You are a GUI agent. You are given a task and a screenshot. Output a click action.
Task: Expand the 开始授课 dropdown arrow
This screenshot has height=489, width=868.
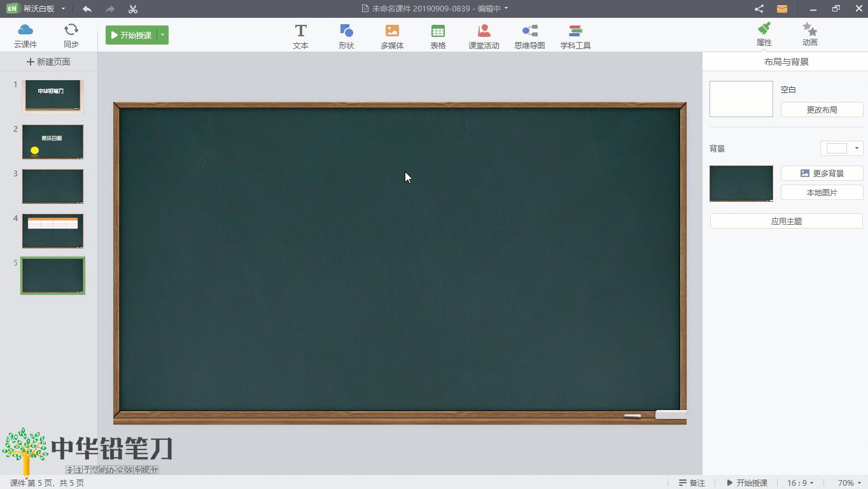click(x=163, y=35)
